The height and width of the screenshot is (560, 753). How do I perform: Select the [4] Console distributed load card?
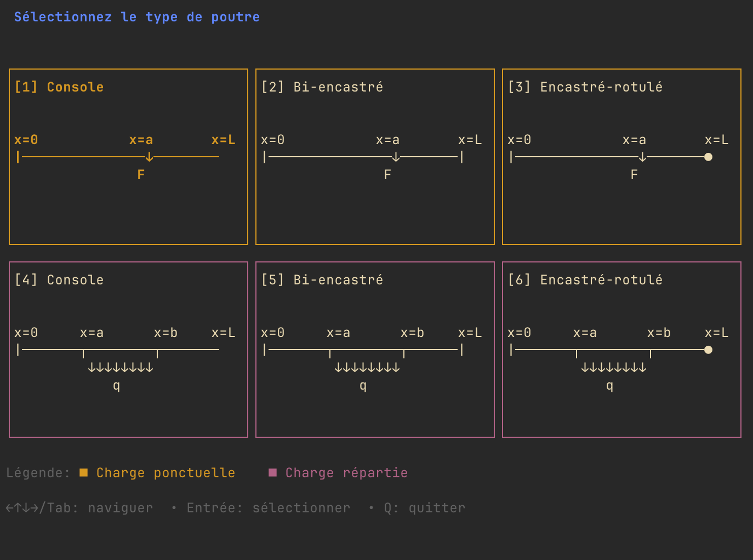pos(128,350)
